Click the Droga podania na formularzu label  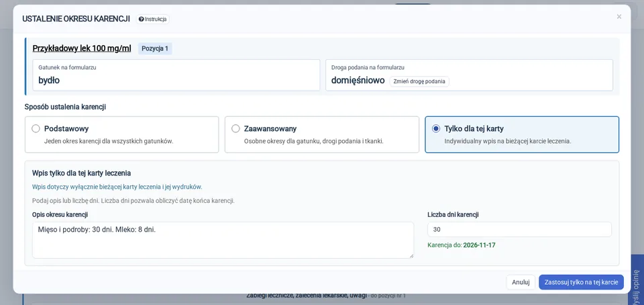pos(368,67)
